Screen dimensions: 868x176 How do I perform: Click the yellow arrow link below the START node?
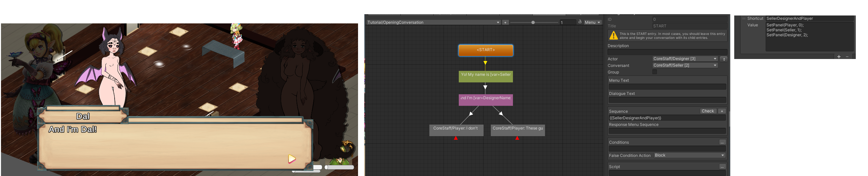pyautogui.click(x=485, y=63)
